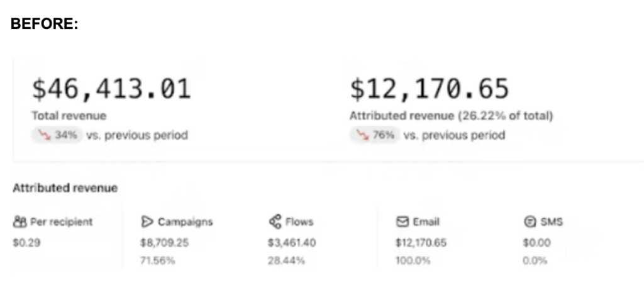Click the 34% decrease badge

point(57,135)
